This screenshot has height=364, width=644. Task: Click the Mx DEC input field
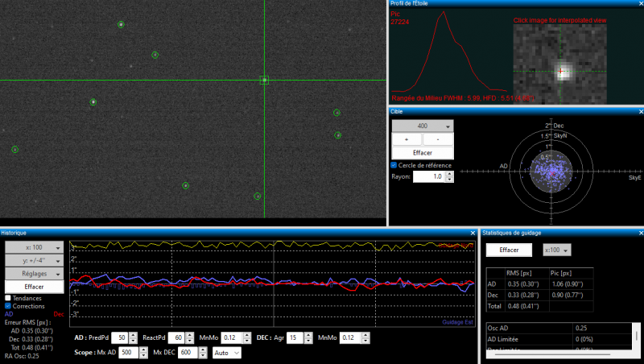coord(188,353)
